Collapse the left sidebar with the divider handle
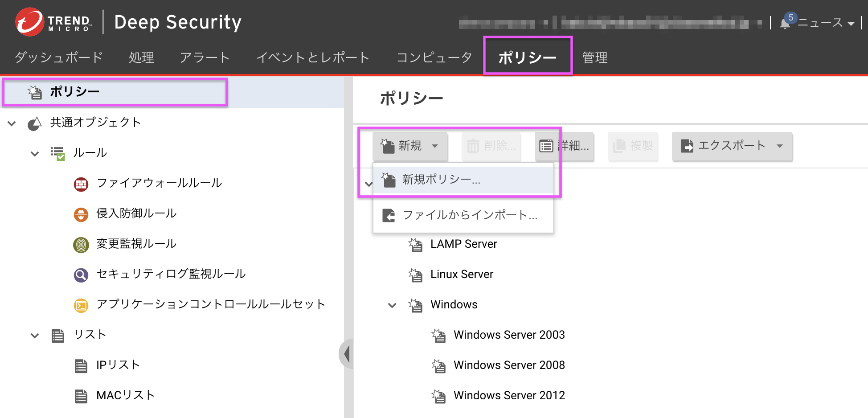 tap(347, 353)
